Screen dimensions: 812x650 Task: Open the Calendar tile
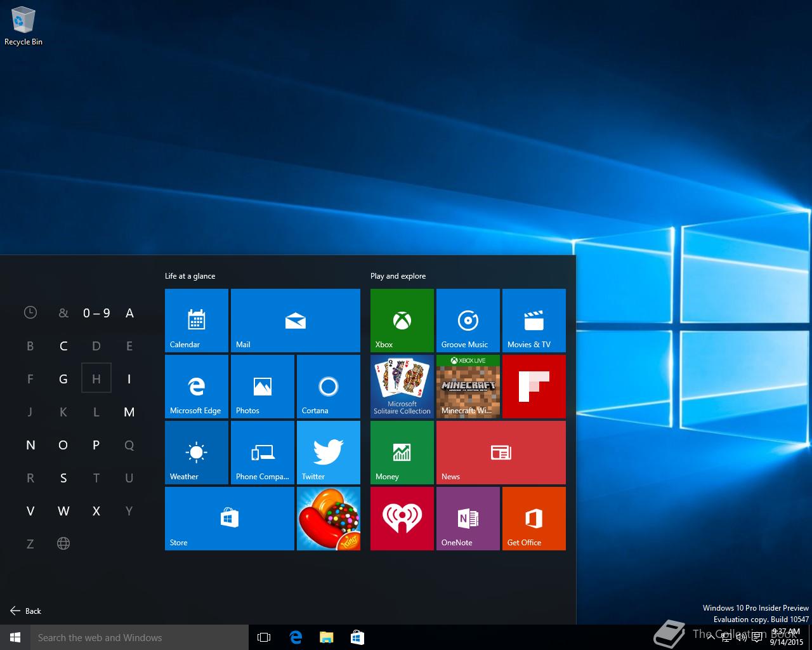point(197,321)
